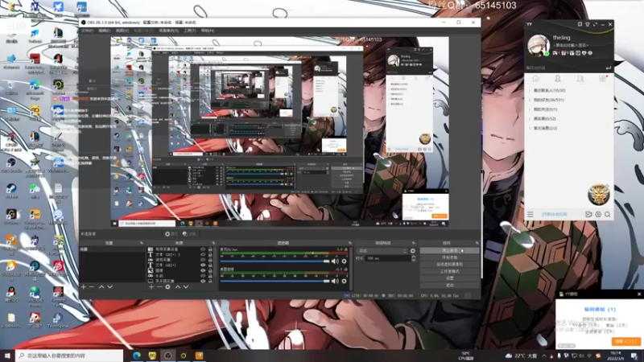Open the YY groups tab icon
Screen dimensions: 644x362
580,78
